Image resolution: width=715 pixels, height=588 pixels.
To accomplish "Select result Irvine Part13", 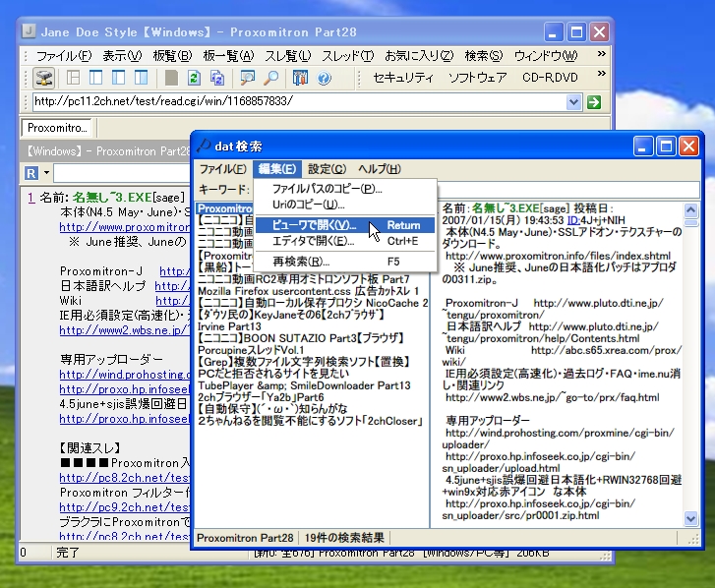I will (x=229, y=326).
